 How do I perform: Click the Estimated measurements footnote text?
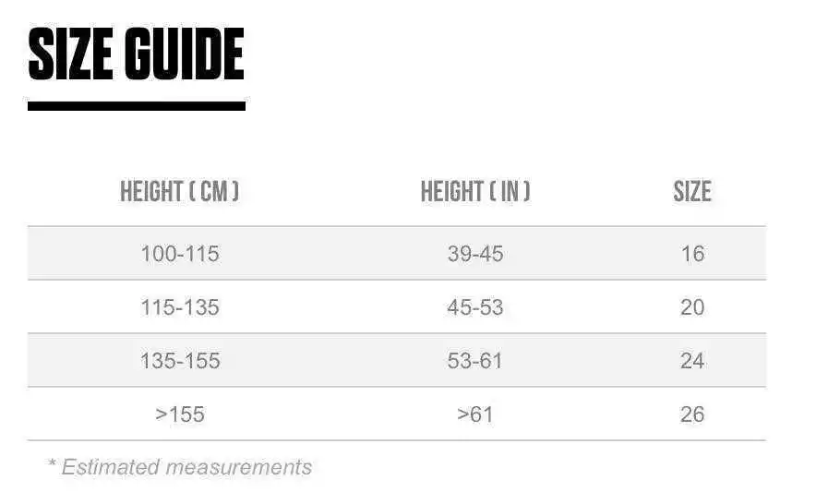tap(186, 467)
